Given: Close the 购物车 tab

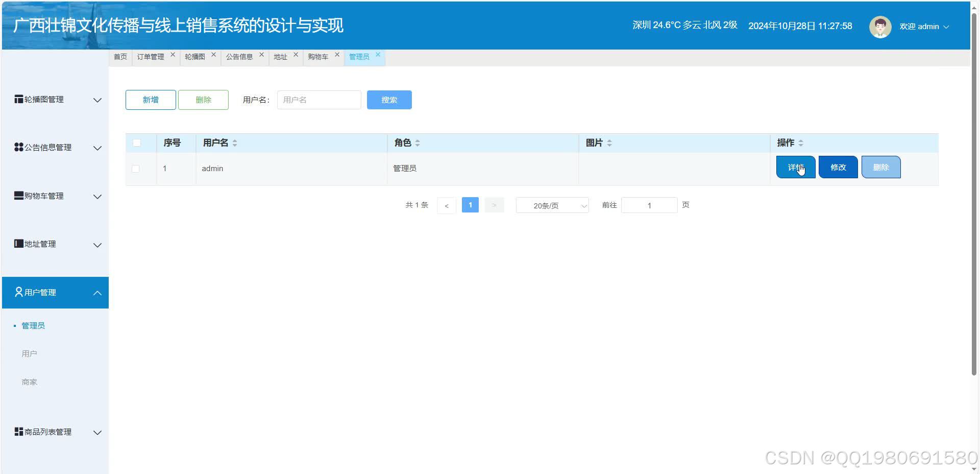Looking at the screenshot, I should tap(337, 54).
